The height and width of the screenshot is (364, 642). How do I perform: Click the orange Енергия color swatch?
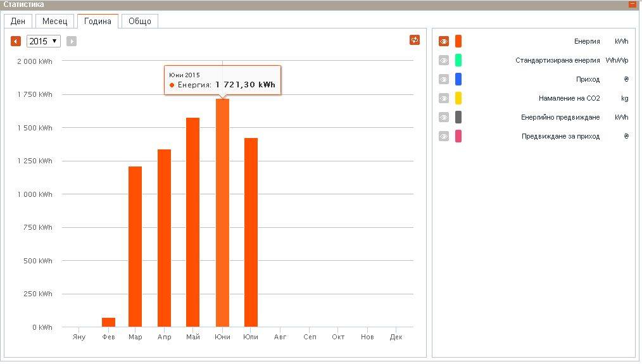[x=458, y=41]
